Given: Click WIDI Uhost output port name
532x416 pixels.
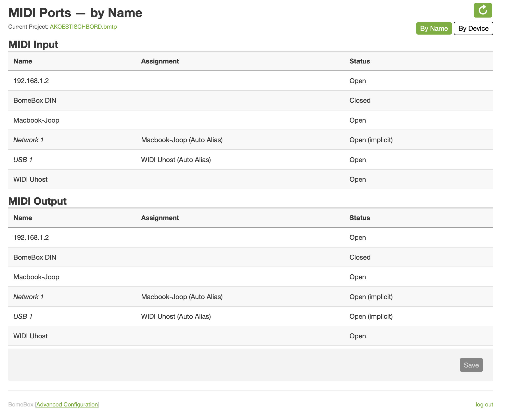Looking at the screenshot, I should click(30, 336).
